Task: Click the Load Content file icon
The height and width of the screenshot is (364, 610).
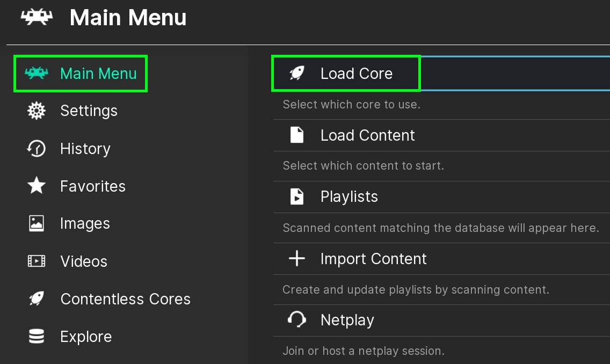Action: pyautogui.click(x=297, y=135)
